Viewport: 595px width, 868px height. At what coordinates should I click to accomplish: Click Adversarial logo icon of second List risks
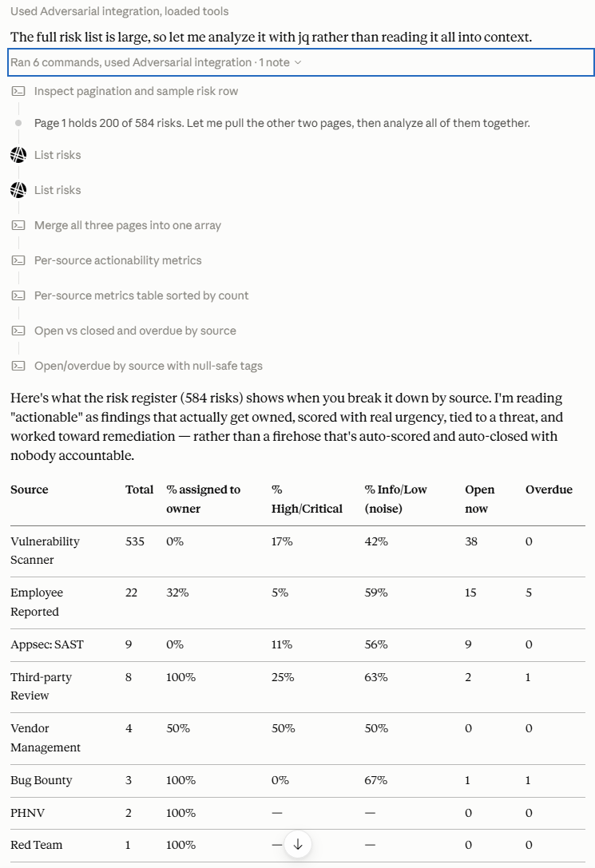coord(18,190)
